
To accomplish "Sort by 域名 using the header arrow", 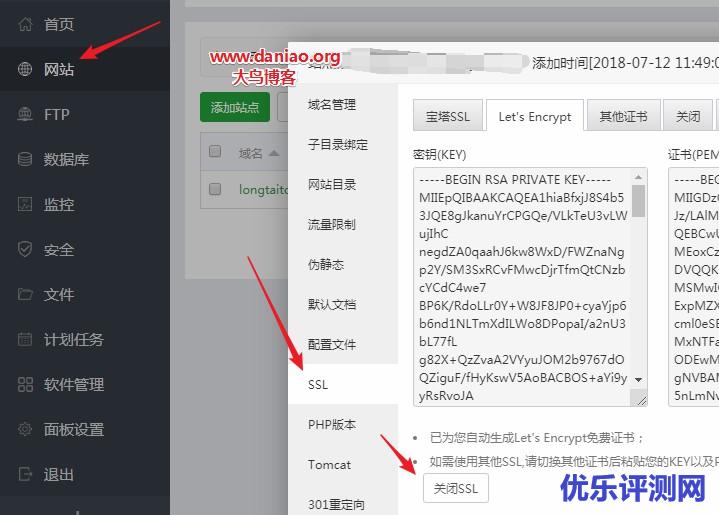I will pyautogui.click(x=274, y=153).
